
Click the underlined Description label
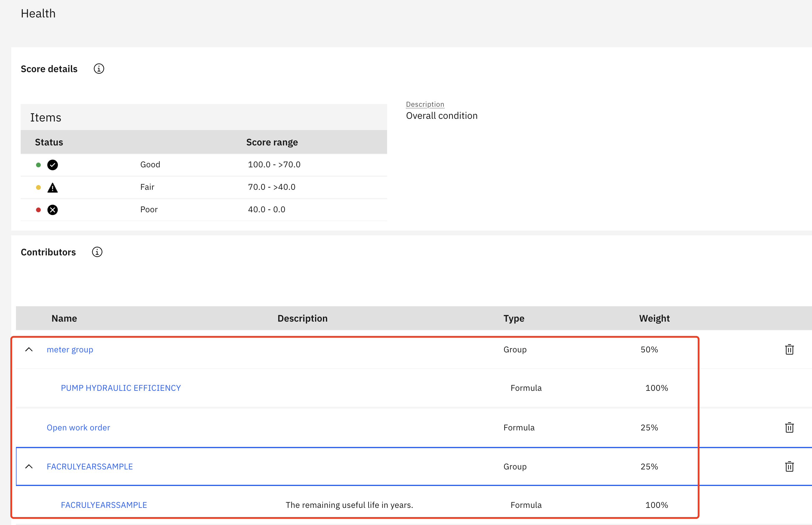[x=425, y=104]
